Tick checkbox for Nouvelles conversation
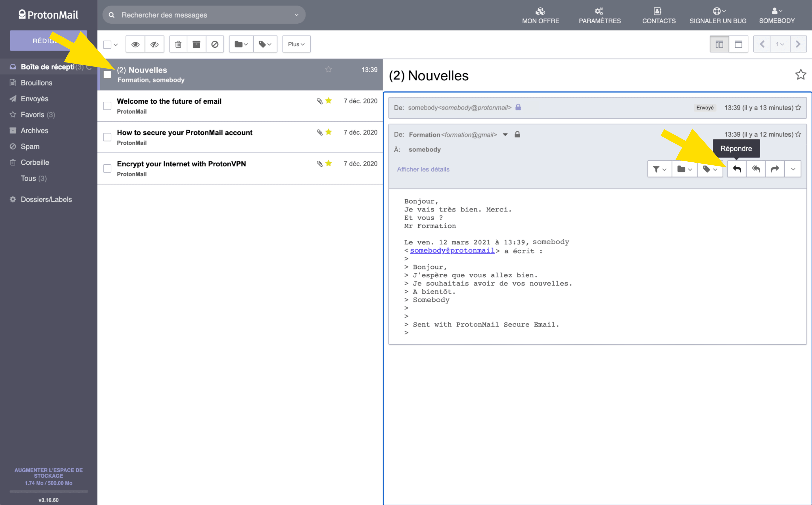812x505 pixels. click(x=107, y=75)
